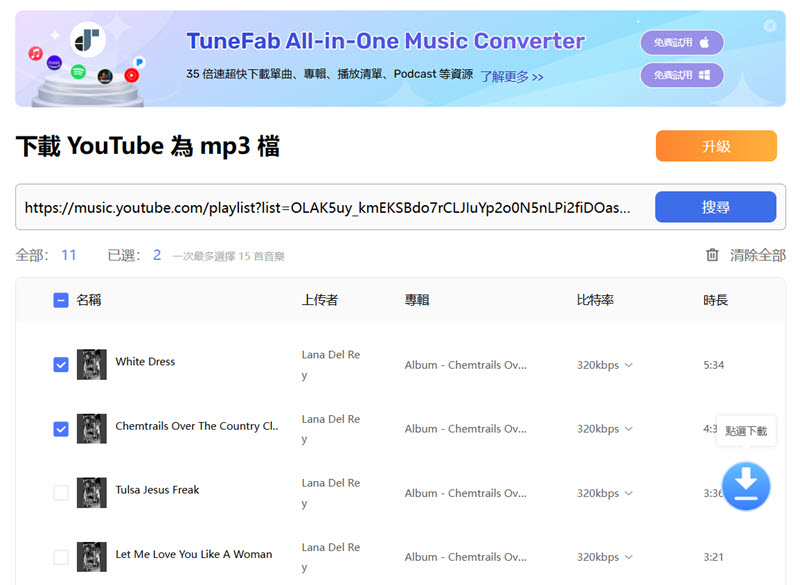Click the 專輯 column header

pos(417,300)
